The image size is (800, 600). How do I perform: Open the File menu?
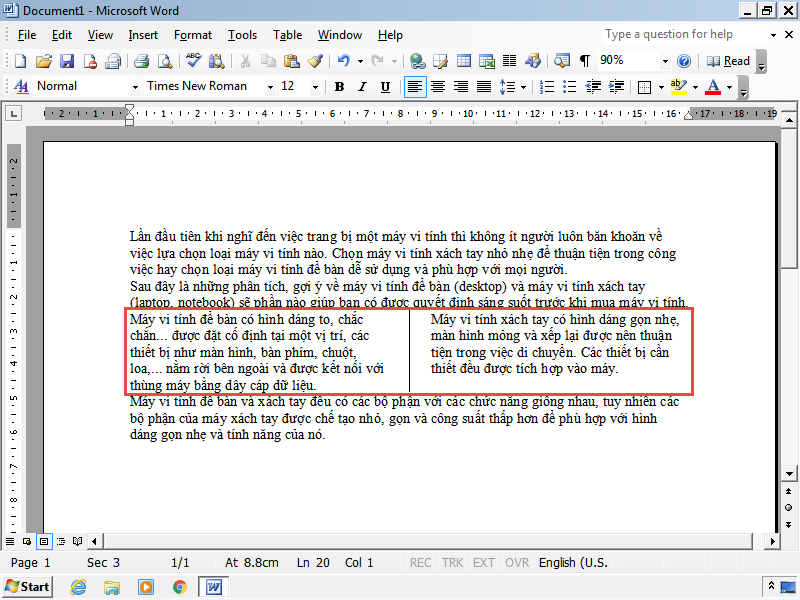coord(27,35)
